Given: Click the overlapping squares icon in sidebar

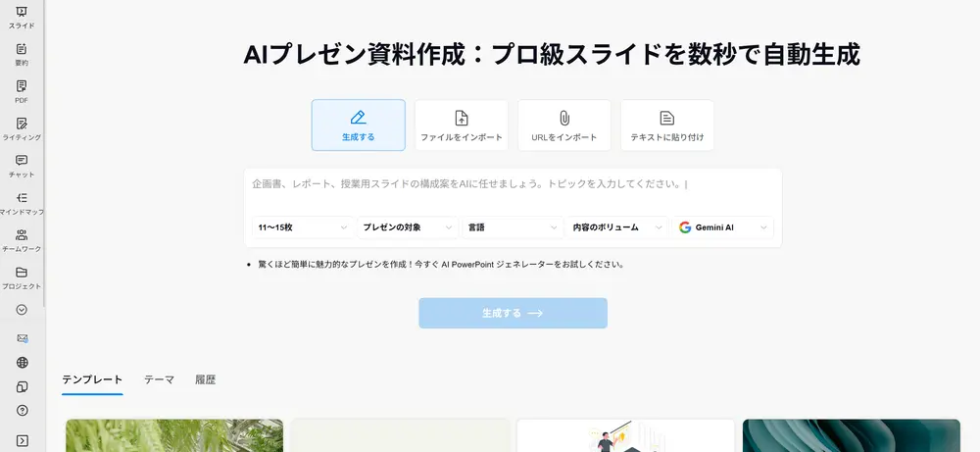Looking at the screenshot, I should click(22, 387).
